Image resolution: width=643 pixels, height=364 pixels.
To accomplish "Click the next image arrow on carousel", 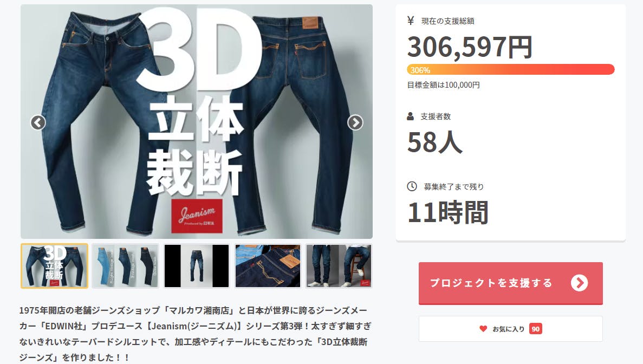I will (355, 122).
